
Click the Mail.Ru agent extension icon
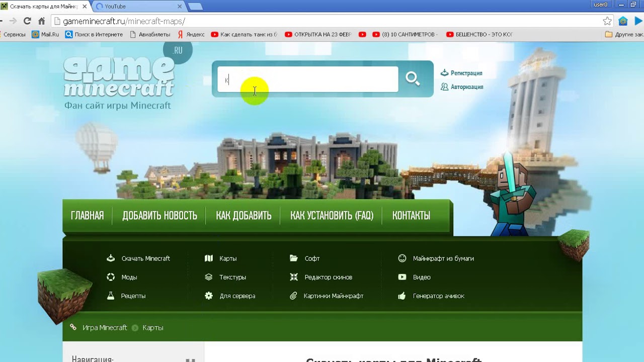click(x=623, y=21)
